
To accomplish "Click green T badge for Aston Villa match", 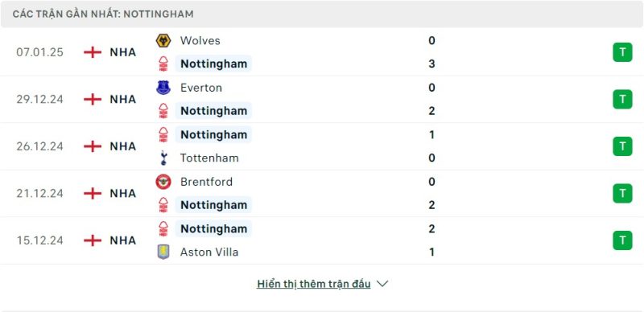I will point(622,240).
